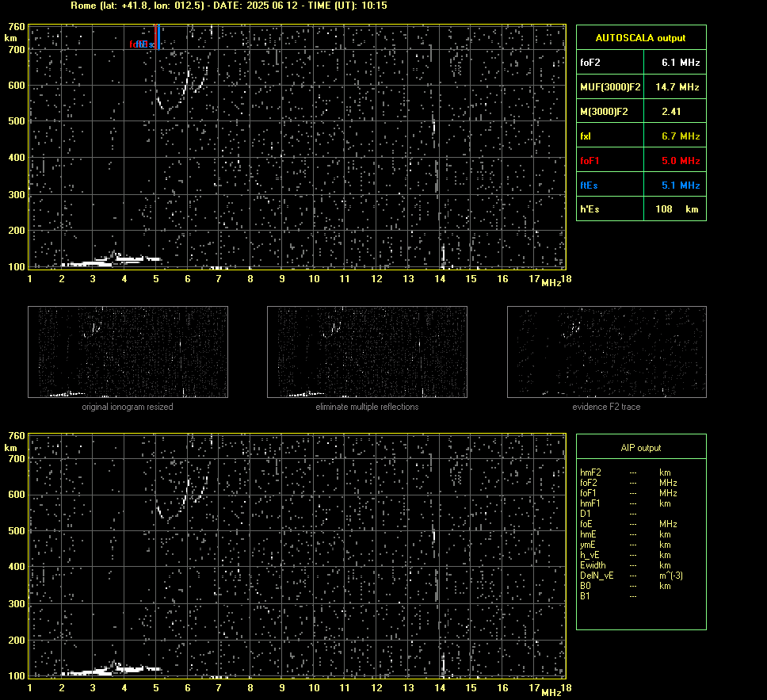Click the blue ftEs value 5.1 MHz
767x700 pixels.
681,185
